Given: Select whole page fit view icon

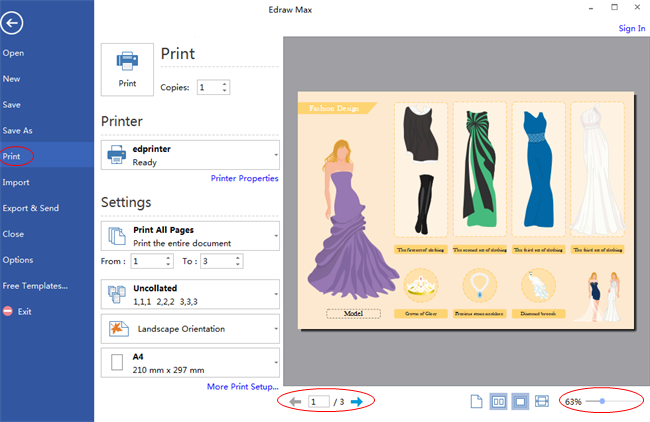Looking at the screenshot, I should [520, 401].
